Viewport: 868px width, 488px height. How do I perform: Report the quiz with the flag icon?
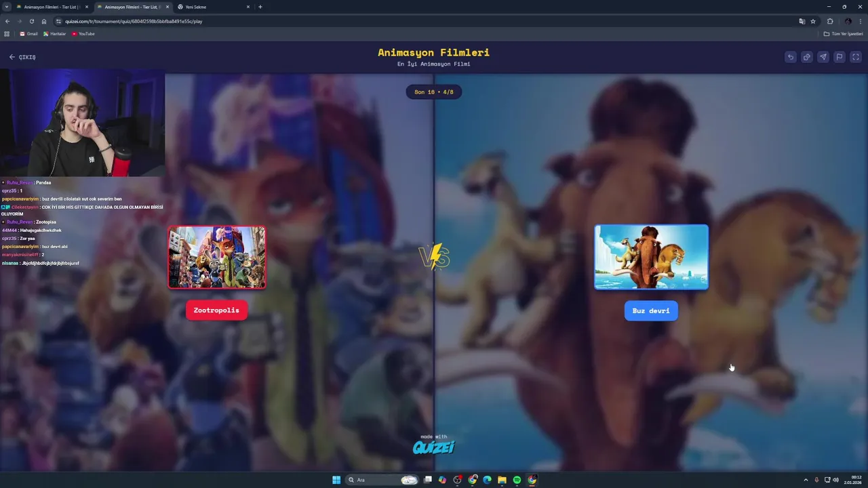click(x=840, y=57)
